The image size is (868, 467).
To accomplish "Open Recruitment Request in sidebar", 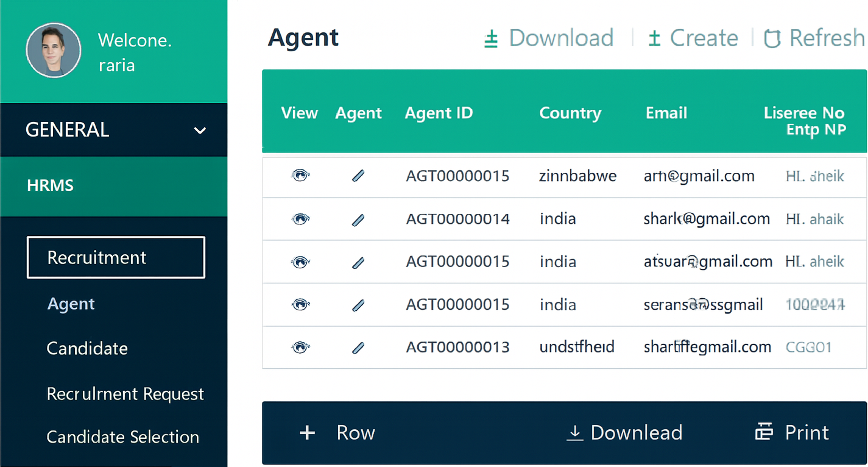I will coord(125,394).
